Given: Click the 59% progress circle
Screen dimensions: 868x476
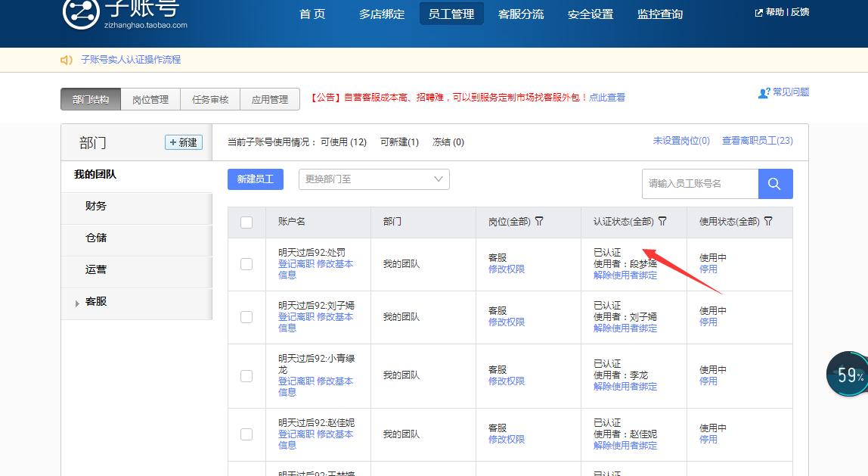Looking at the screenshot, I should (848, 374).
